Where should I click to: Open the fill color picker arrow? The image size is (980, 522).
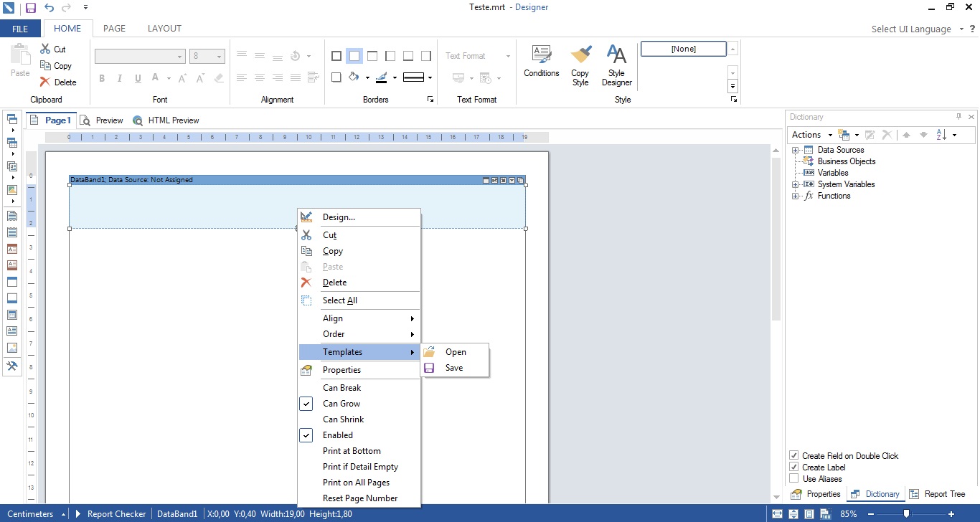(367, 78)
